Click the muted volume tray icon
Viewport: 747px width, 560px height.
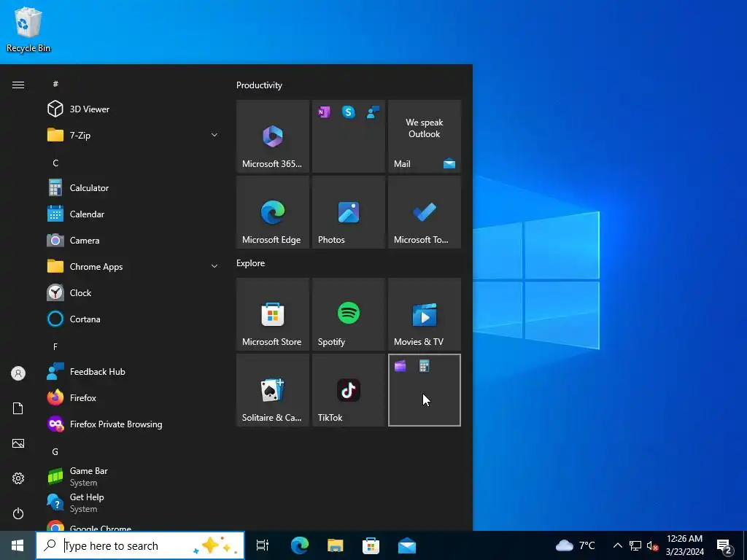pos(653,545)
